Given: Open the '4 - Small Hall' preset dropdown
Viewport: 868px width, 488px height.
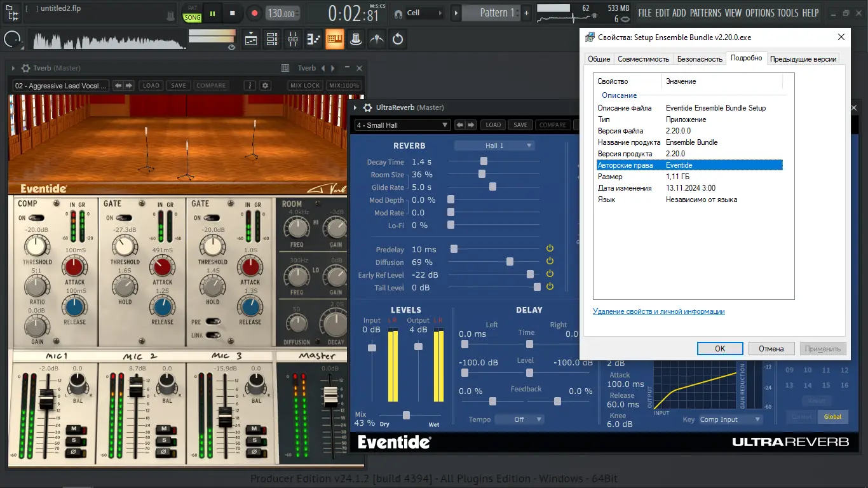Looking at the screenshot, I should pos(402,125).
